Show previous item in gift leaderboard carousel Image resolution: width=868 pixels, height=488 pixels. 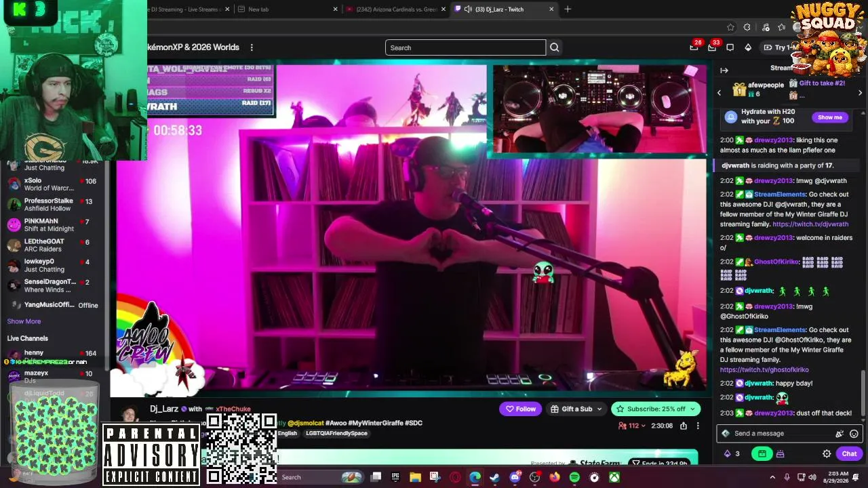[x=719, y=92]
